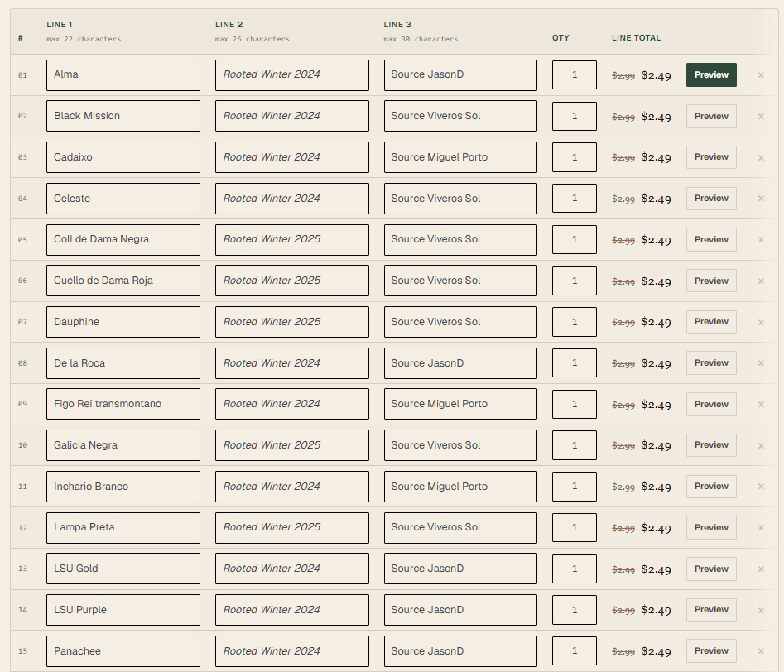Edit the Inchario Branco line 1 field
The height and width of the screenshot is (672, 784).
(x=123, y=487)
